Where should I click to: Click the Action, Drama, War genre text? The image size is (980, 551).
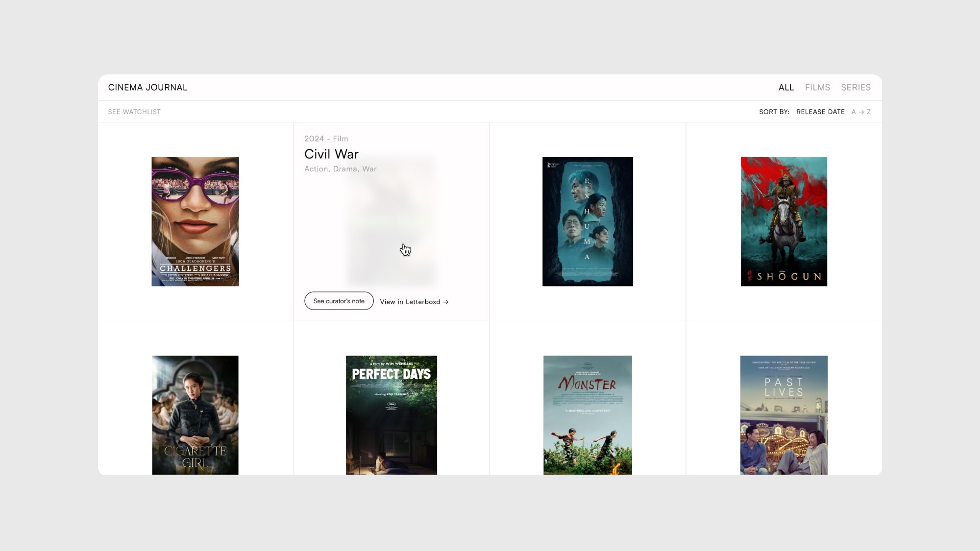coord(340,168)
